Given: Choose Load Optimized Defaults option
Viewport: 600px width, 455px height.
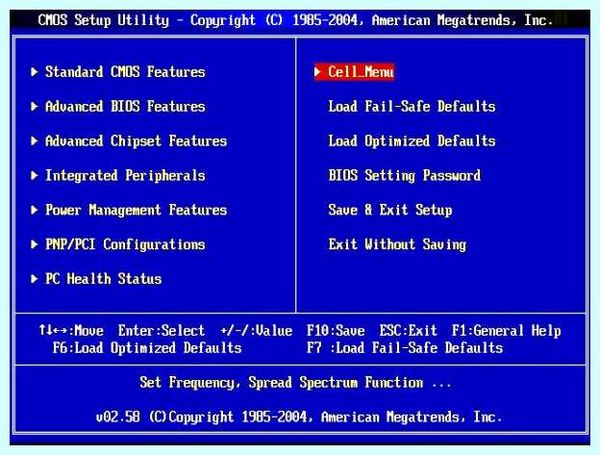Looking at the screenshot, I should point(412,141).
